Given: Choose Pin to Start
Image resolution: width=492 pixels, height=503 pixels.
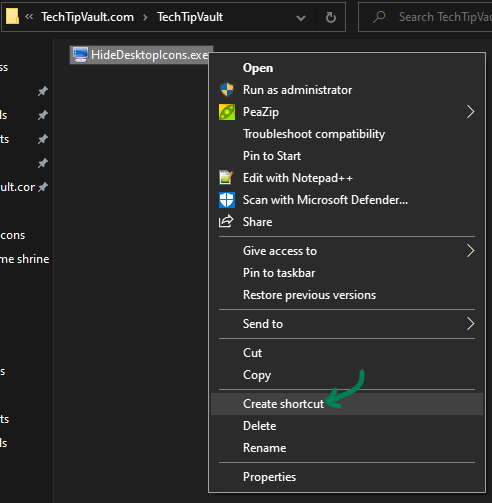Looking at the screenshot, I should (347, 156).
